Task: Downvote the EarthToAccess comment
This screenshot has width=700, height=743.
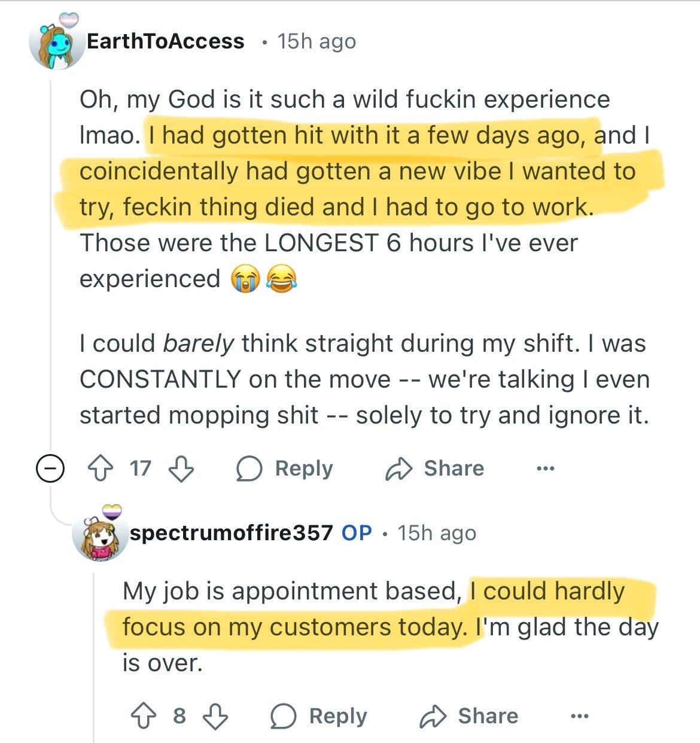Action: (181, 468)
